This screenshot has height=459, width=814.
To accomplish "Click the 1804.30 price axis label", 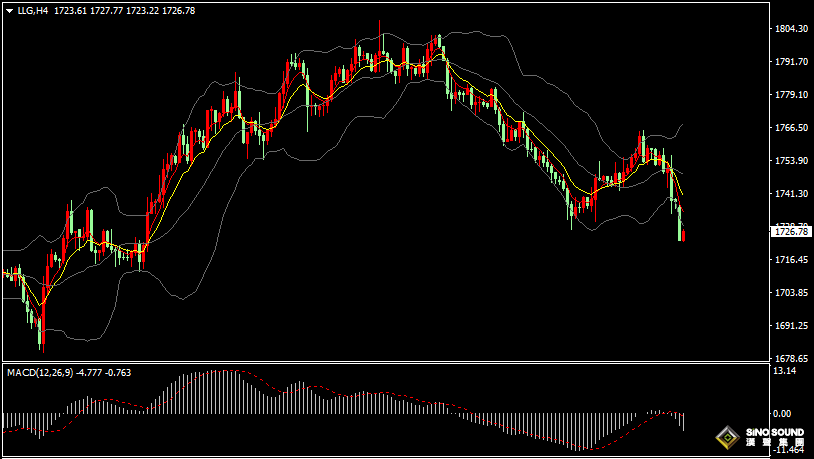I will click(x=790, y=29).
